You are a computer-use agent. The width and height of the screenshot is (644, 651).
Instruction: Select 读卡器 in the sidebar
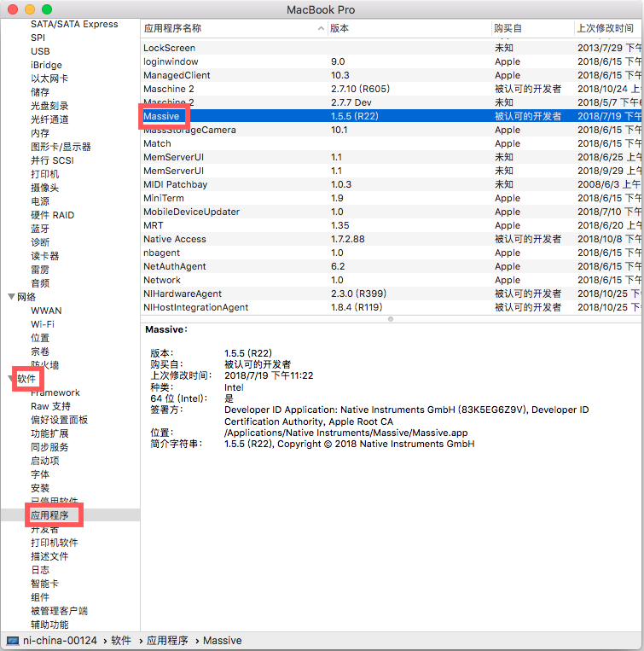pyautogui.click(x=45, y=256)
